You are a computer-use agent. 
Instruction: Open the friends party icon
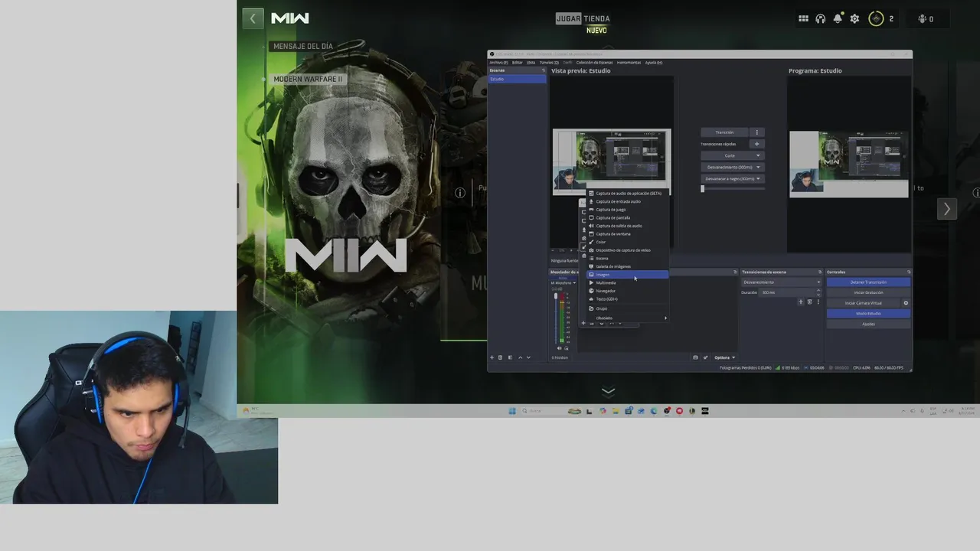coord(922,18)
